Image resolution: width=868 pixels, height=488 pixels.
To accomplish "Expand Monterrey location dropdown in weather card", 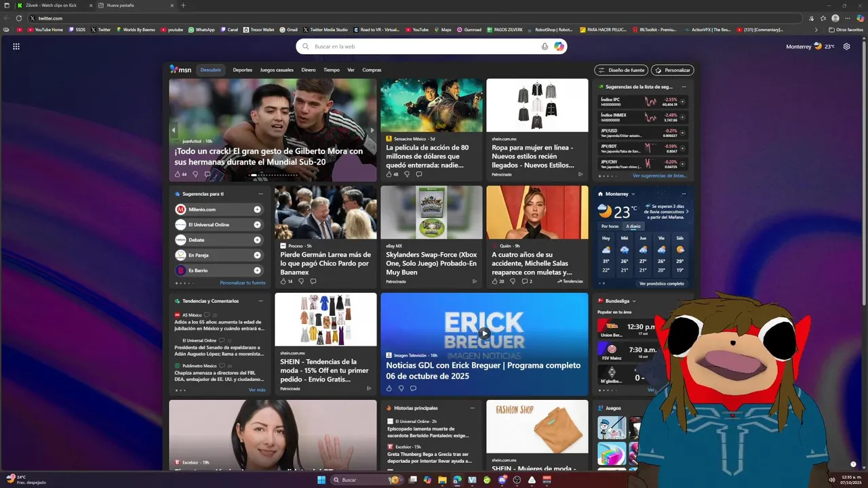I will tap(633, 194).
